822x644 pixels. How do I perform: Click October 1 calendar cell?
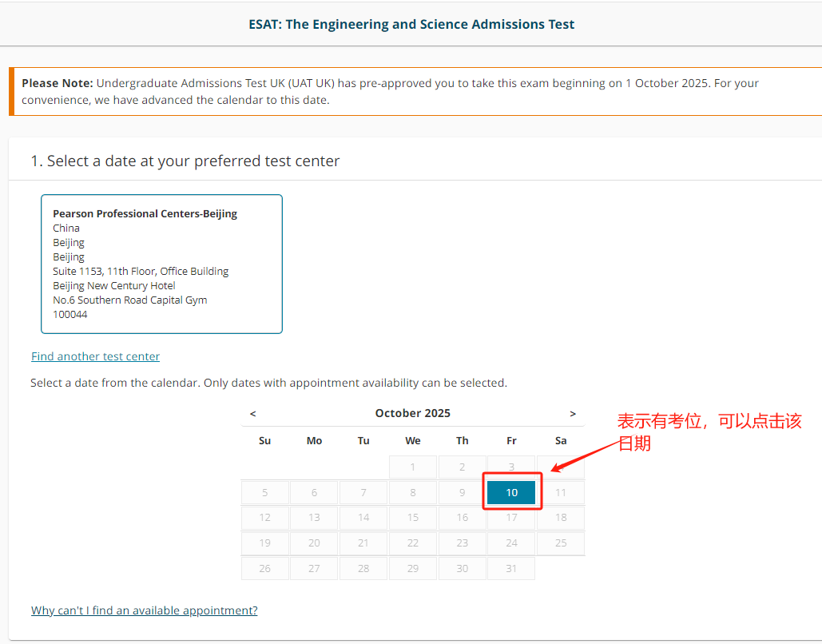click(x=413, y=467)
